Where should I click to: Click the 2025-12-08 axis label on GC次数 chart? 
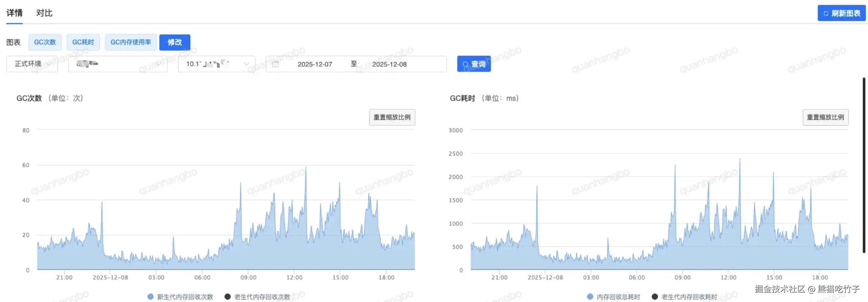coord(110,278)
